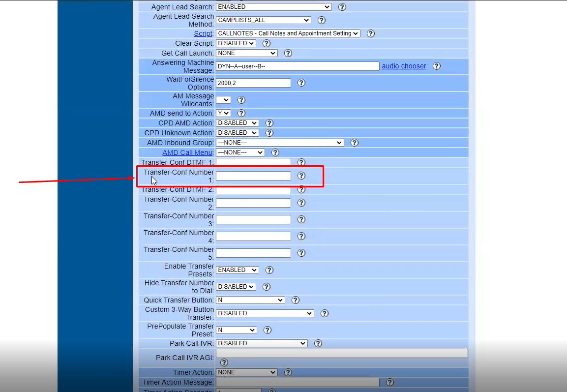Expand the Quick Transfer Button dropdown

pyautogui.click(x=250, y=300)
